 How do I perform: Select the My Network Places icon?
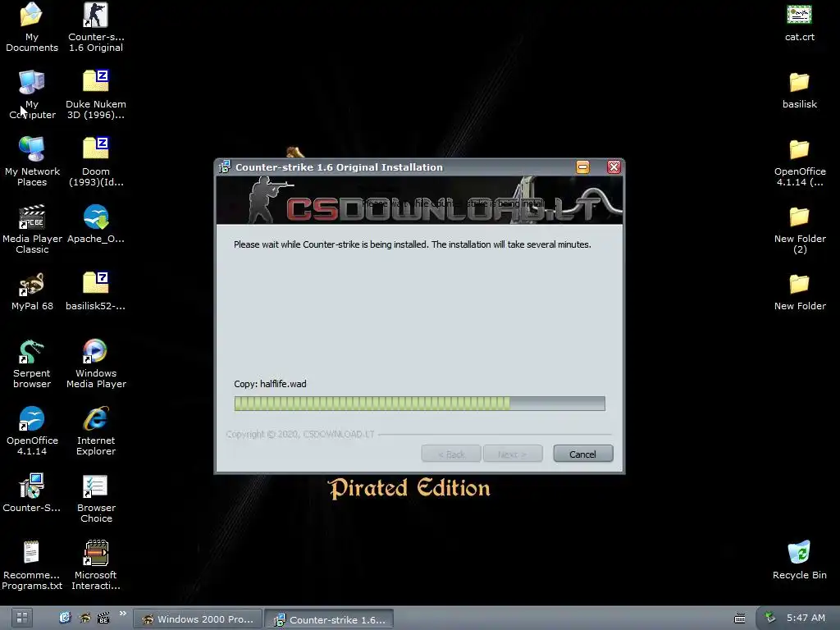click(32, 162)
